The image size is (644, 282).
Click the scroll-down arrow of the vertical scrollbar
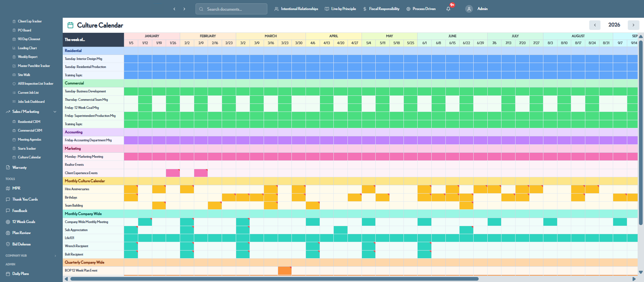click(x=641, y=272)
